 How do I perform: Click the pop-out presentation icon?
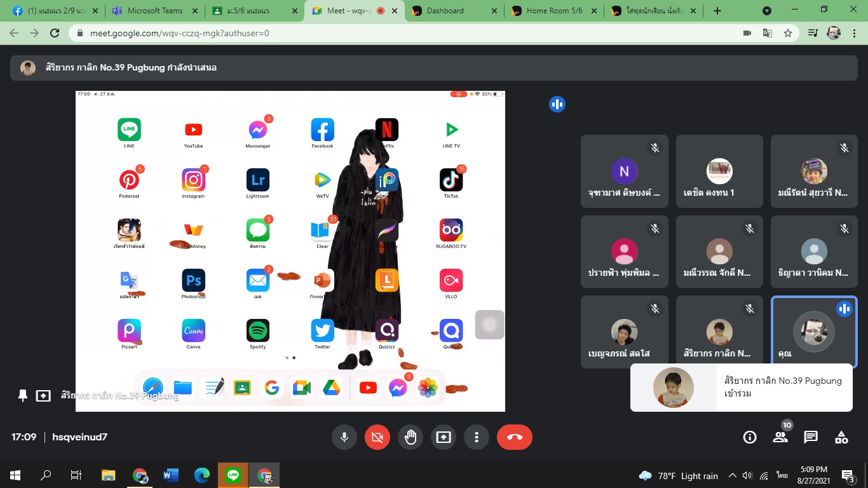43,395
